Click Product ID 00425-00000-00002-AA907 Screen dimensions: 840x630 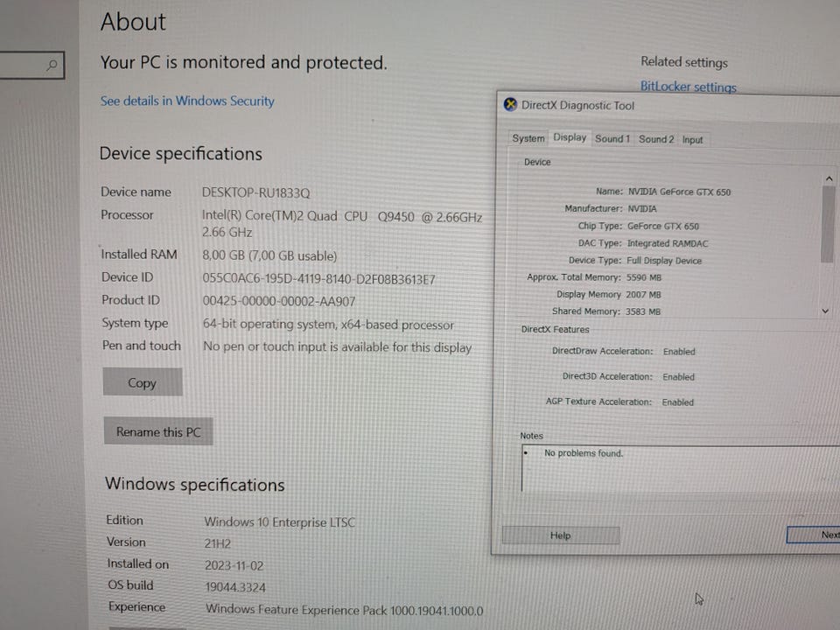click(x=278, y=302)
